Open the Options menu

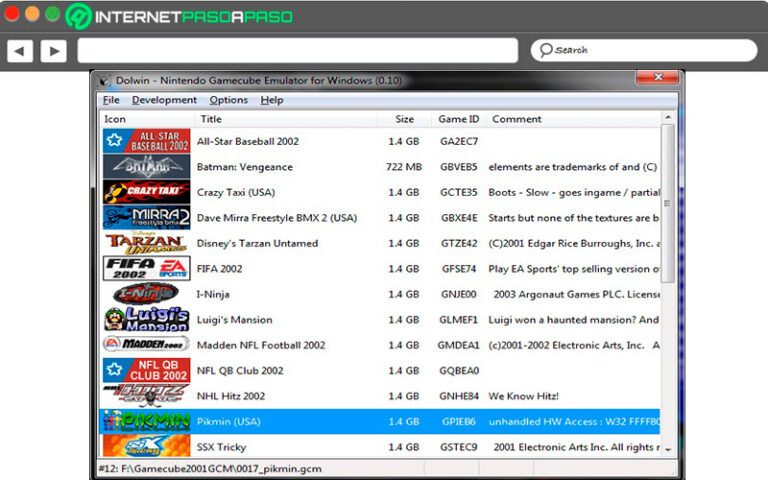coord(228,100)
